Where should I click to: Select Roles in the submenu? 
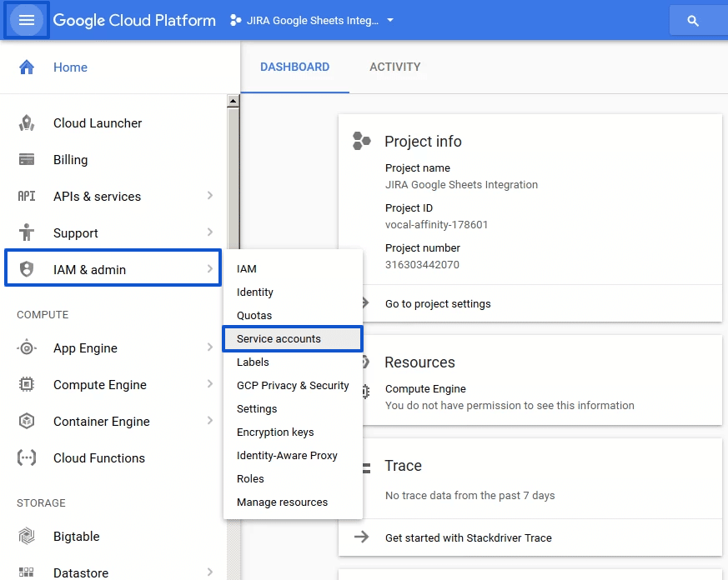point(293,479)
